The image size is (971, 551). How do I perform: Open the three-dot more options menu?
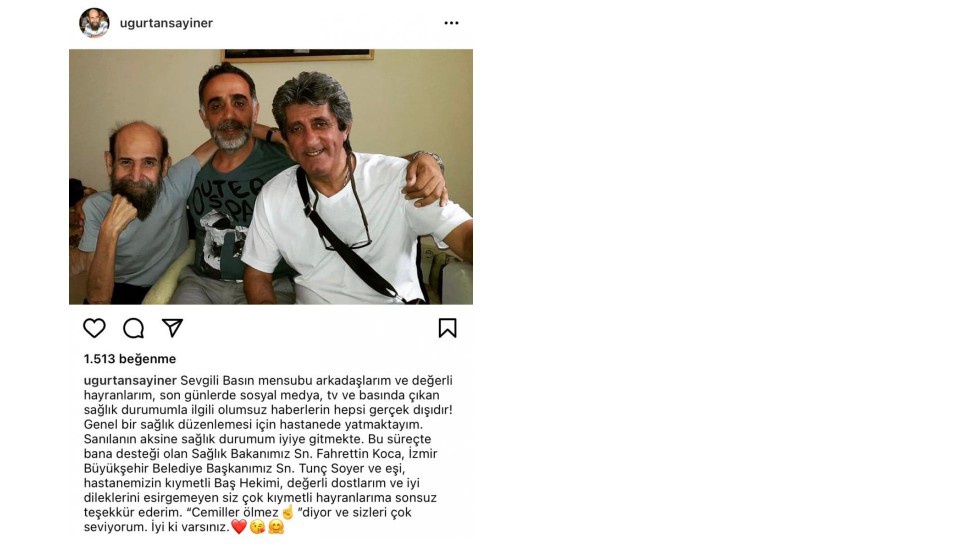click(451, 23)
